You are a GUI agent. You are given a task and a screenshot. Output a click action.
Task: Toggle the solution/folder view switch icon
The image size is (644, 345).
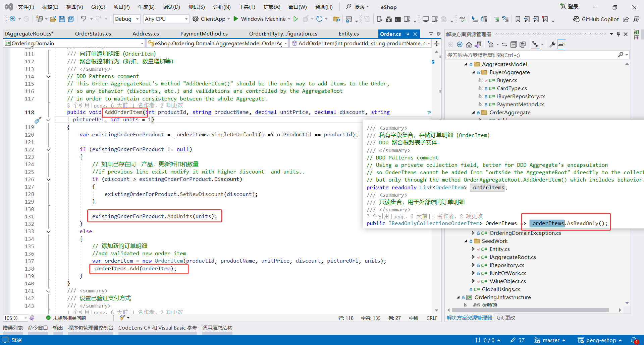tap(478, 45)
